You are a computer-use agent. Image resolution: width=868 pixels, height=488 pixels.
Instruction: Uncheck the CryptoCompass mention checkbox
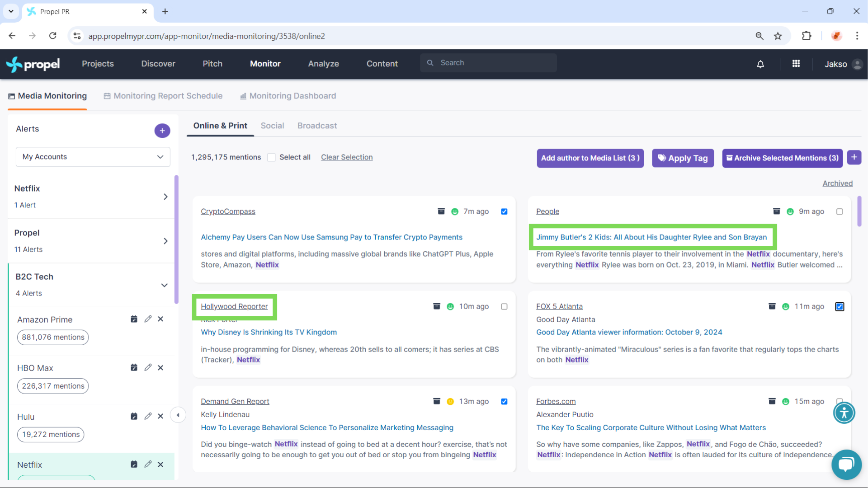pyautogui.click(x=504, y=211)
